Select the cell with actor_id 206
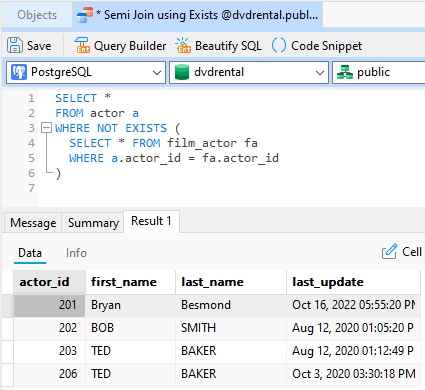 pyautogui.click(x=49, y=374)
